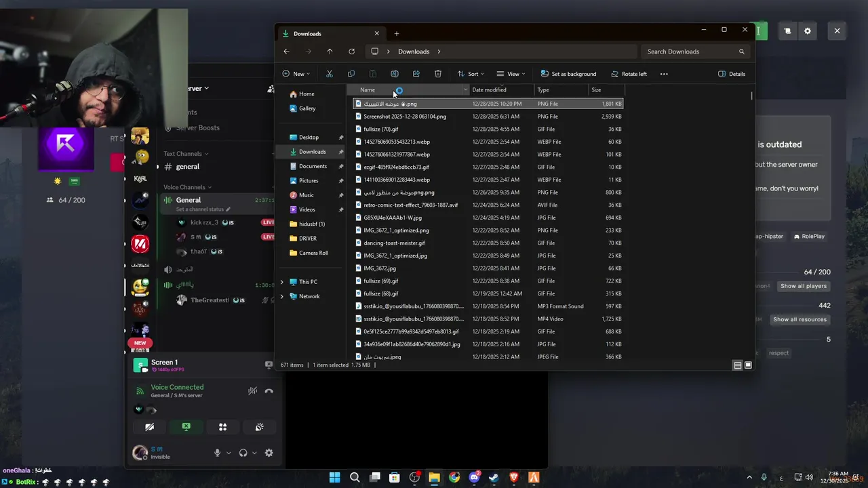Viewport: 868px width, 488px height.
Task: Click the Delete trash icon in Explorer toolbar
Action: coord(438,74)
